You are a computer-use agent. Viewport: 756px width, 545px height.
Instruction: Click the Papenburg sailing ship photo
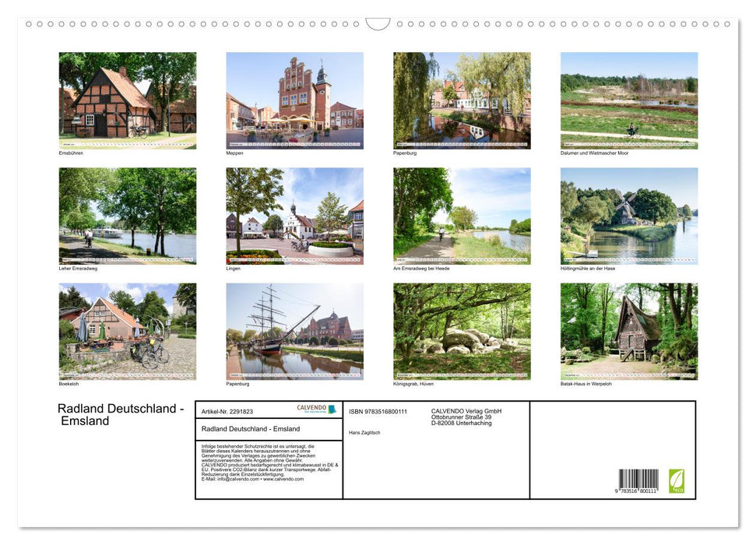tap(294, 332)
